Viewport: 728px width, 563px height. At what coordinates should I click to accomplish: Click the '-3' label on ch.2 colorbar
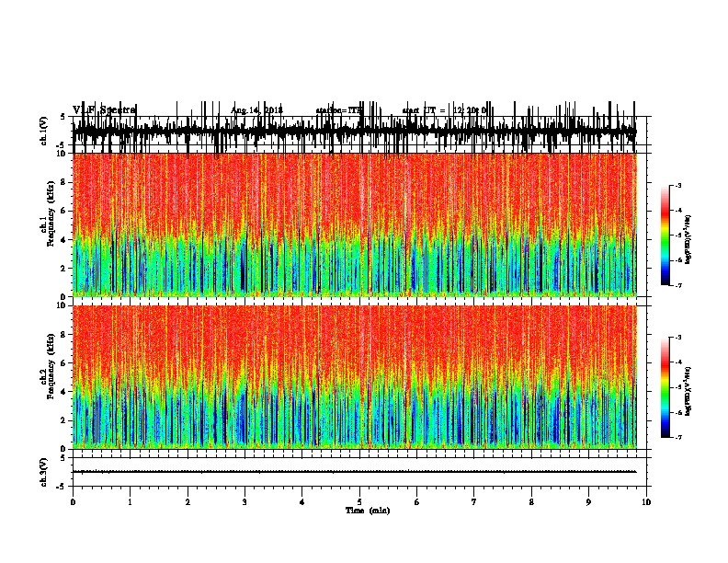(677, 338)
